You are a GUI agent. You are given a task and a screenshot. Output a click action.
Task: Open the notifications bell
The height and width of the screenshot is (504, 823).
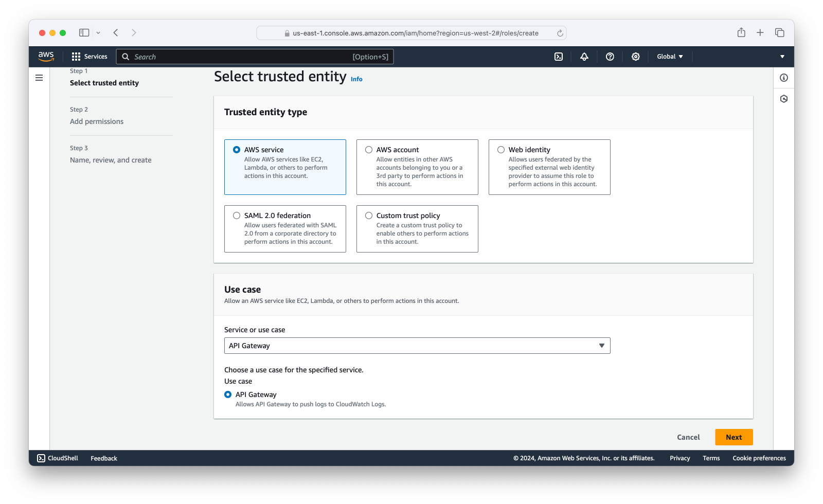pyautogui.click(x=584, y=57)
